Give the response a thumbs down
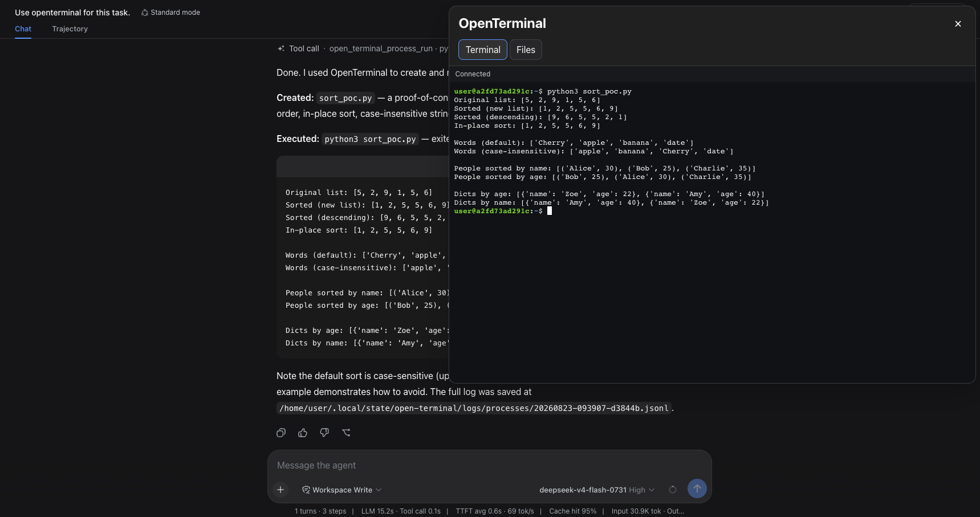This screenshot has height=517, width=980. [324, 433]
